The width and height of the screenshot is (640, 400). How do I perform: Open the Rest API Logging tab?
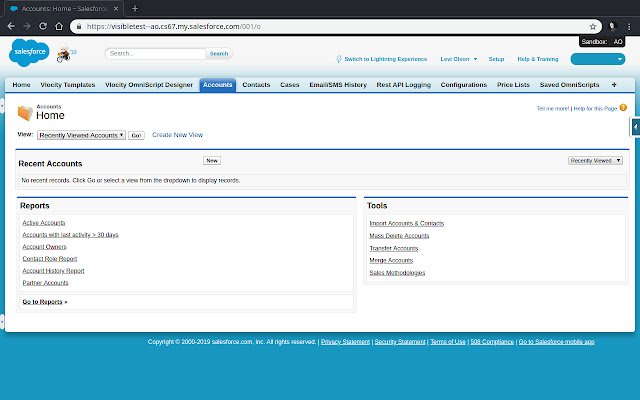pos(404,85)
